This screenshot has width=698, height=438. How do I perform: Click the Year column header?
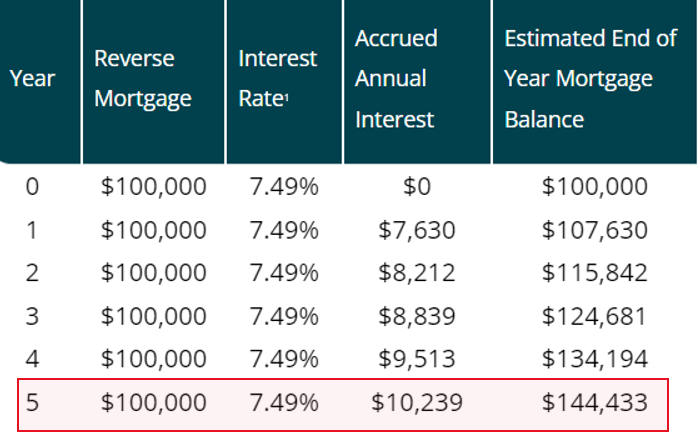tap(32, 79)
